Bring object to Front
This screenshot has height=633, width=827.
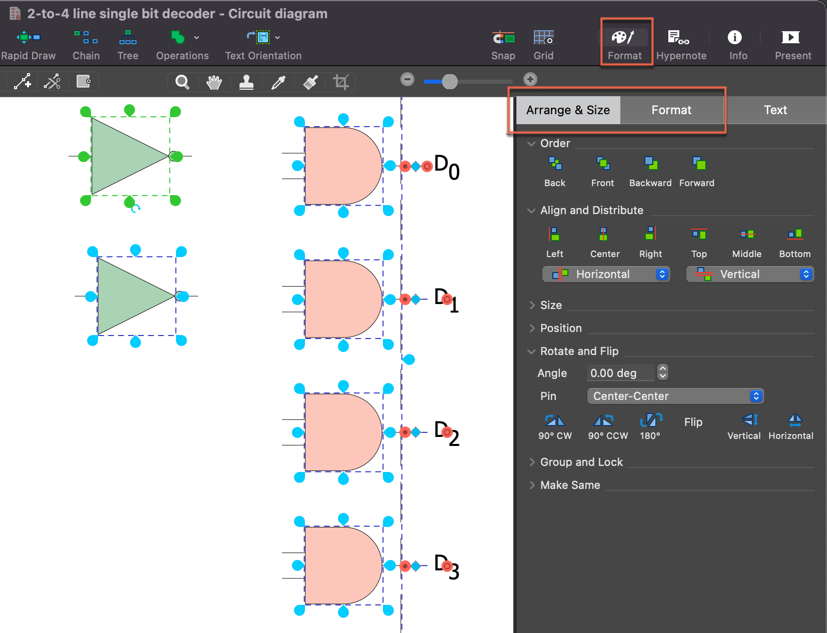click(602, 172)
